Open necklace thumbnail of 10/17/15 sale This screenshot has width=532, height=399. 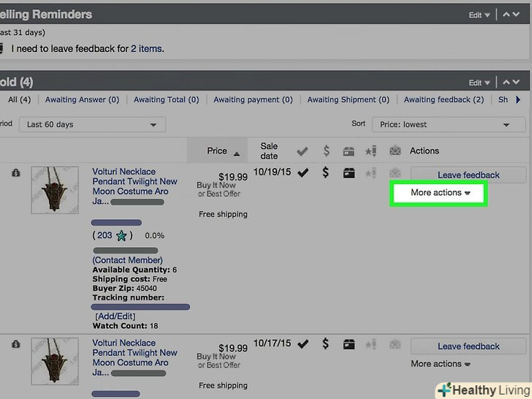(55, 361)
